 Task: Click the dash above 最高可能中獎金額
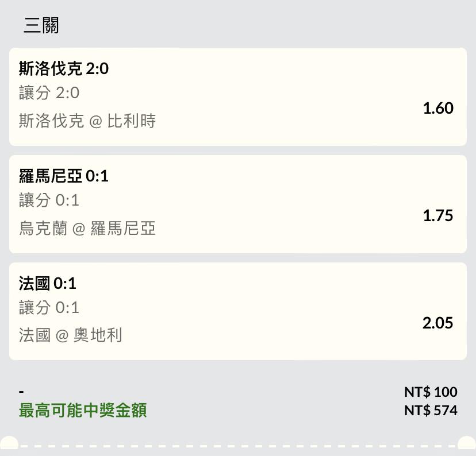point(21,392)
